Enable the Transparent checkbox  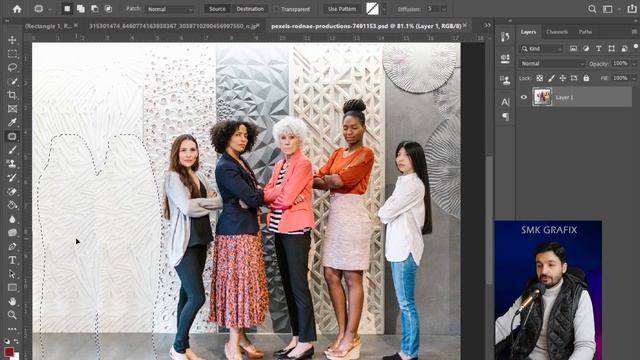coord(276,9)
